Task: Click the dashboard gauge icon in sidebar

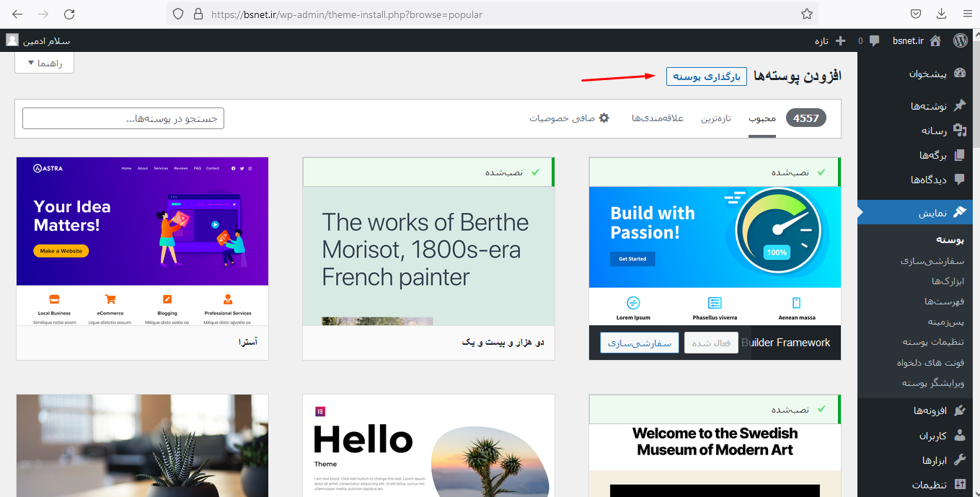Action: 960,74
